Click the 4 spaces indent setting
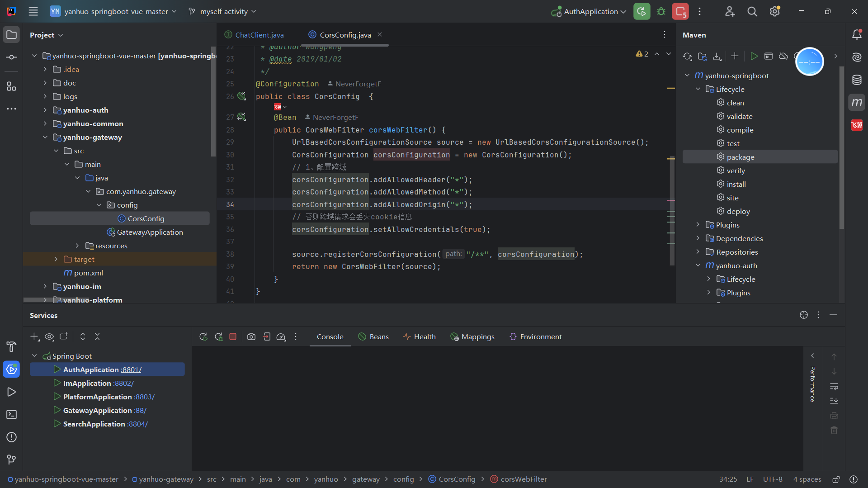This screenshot has height=488, width=868. [x=807, y=479]
